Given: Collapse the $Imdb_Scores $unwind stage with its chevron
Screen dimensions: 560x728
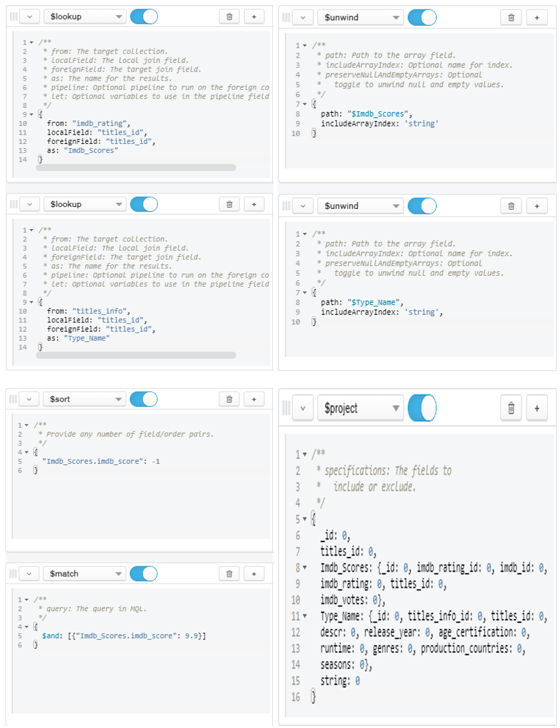Looking at the screenshot, I should (303, 18).
